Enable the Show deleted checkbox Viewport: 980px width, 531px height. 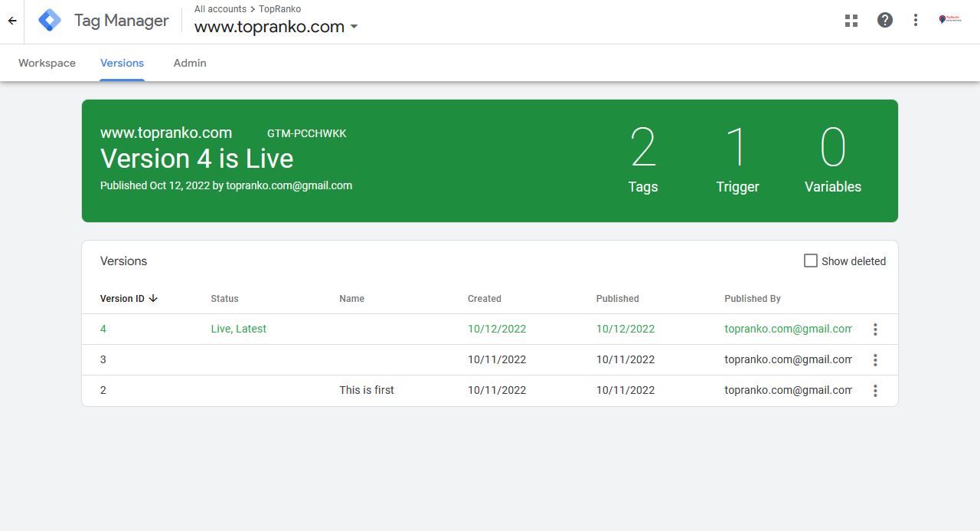pos(811,261)
